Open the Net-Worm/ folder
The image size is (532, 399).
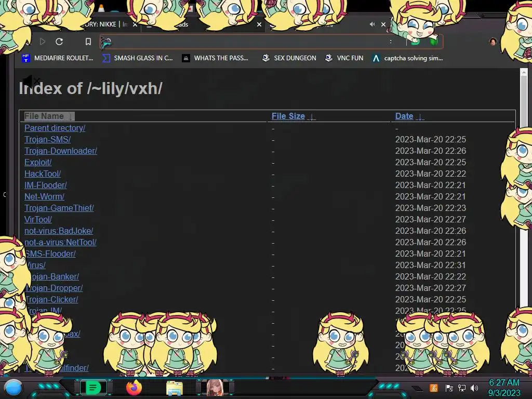pyautogui.click(x=44, y=196)
